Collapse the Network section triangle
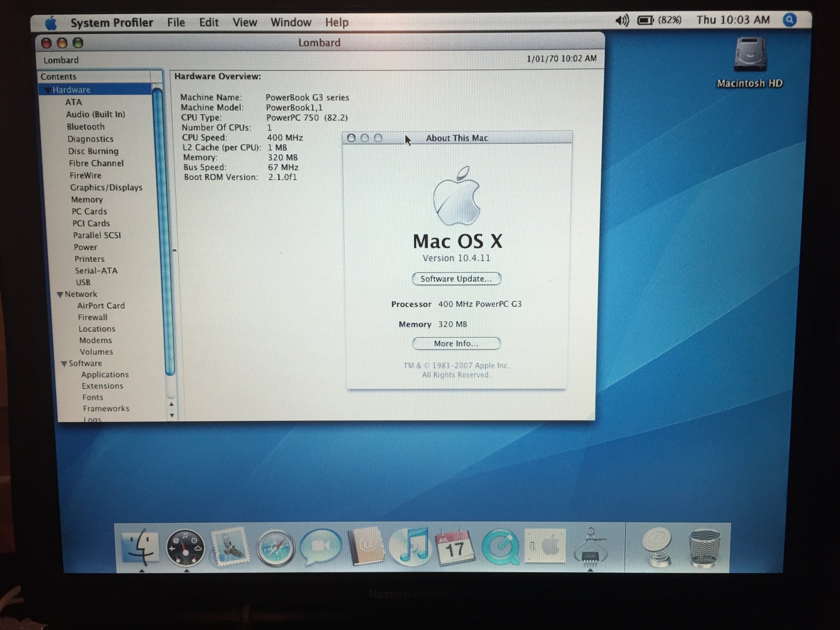Viewport: 840px width, 630px height. point(60,294)
